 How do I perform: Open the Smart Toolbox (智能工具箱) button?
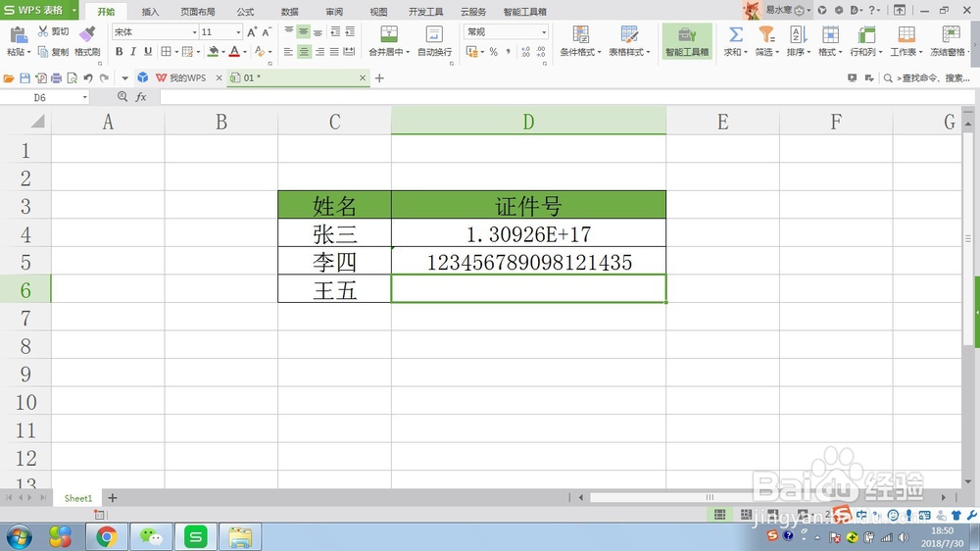tap(687, 41)
